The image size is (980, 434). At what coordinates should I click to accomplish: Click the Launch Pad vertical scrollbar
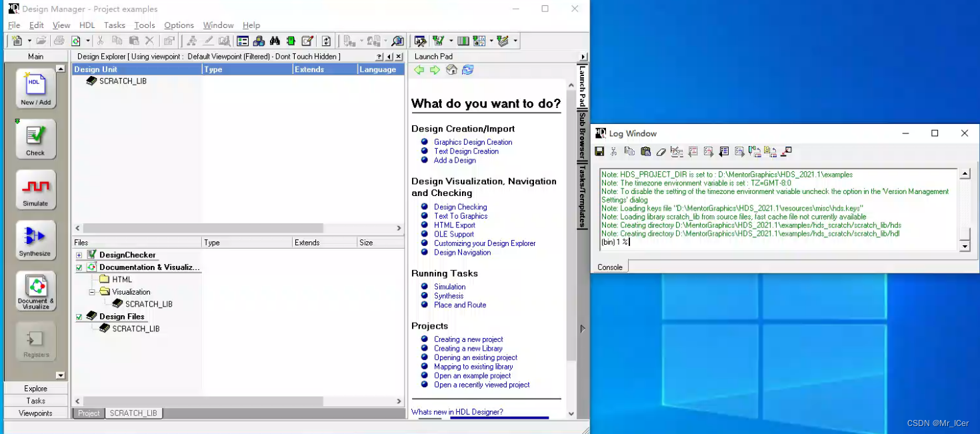571,249
